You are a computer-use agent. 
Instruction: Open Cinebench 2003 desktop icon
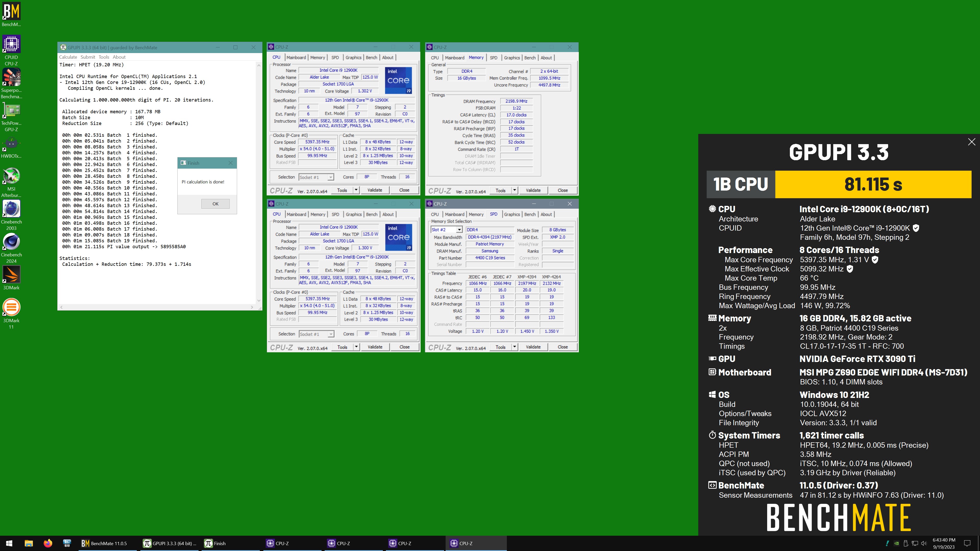click(11, 215)
